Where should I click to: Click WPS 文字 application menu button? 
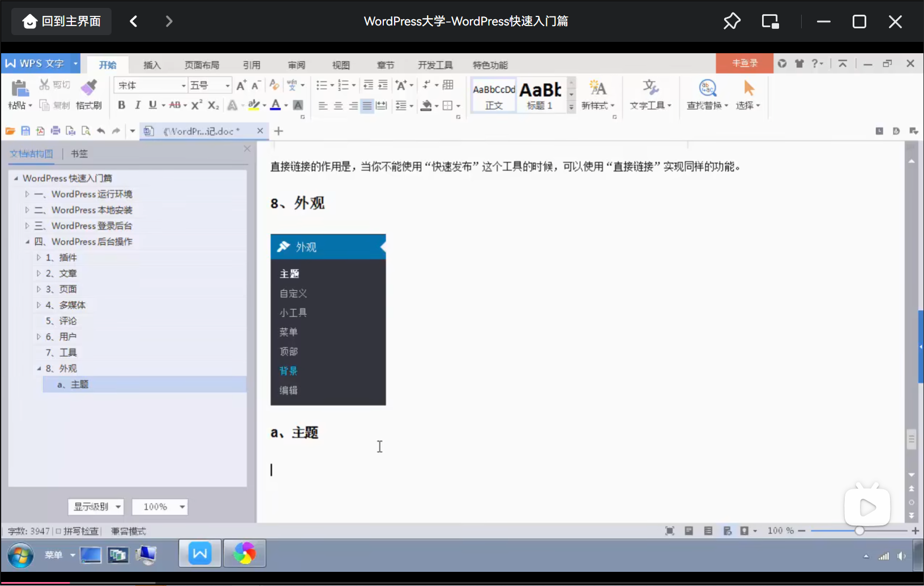click(x=41, y=63)
